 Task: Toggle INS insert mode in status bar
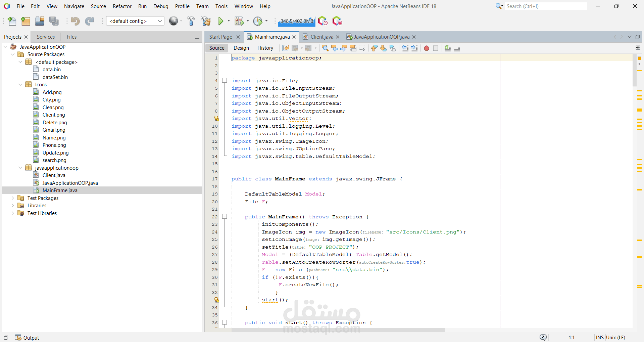click(x=600, y=338)
